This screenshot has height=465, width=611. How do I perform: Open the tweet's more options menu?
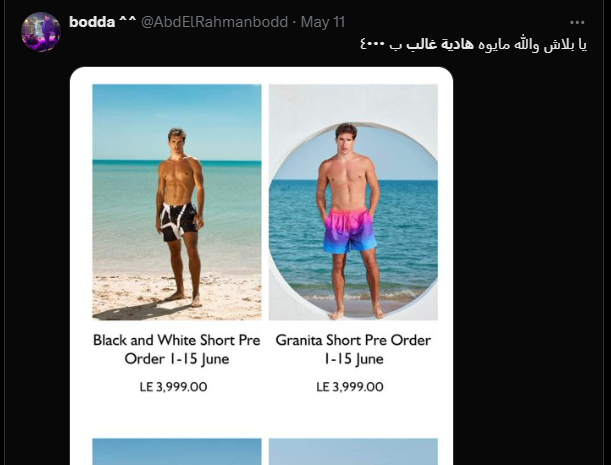(x=577, y=21)
